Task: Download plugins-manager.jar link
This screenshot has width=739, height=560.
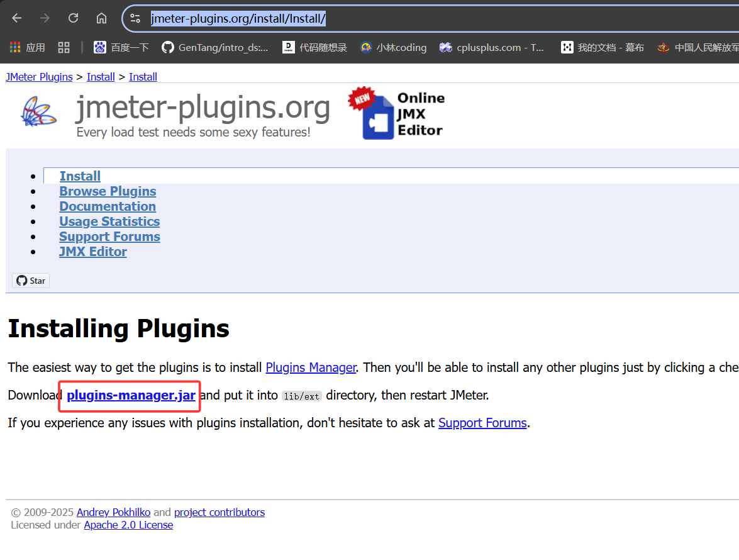Action: [131, 395]
